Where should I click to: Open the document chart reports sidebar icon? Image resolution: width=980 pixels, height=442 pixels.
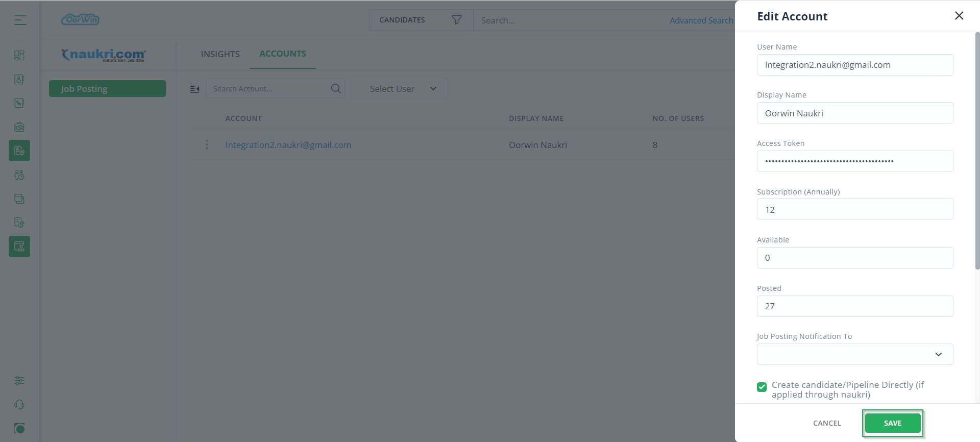coord(19,223)
